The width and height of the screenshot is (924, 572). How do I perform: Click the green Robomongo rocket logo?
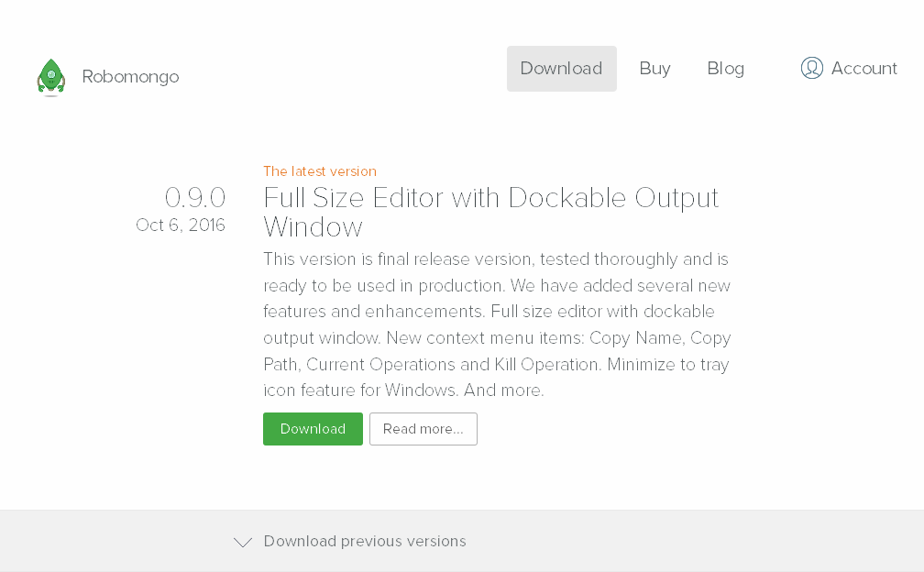click(x=51, y=77)
